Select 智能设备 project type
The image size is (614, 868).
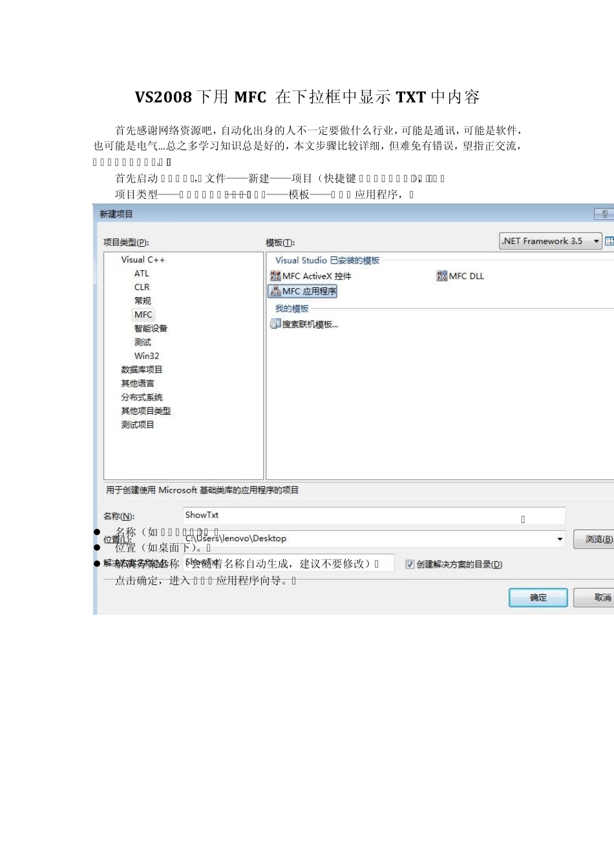click(151, 328)
